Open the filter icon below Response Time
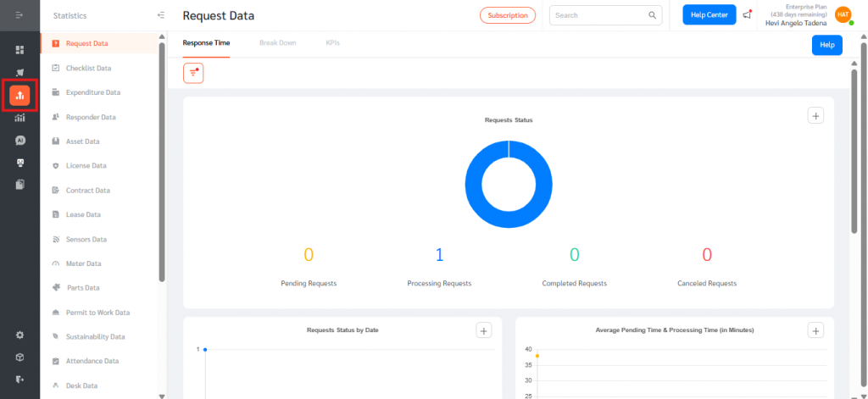The width and height of the screenshot is (868, 399). [x=193, y=74]
